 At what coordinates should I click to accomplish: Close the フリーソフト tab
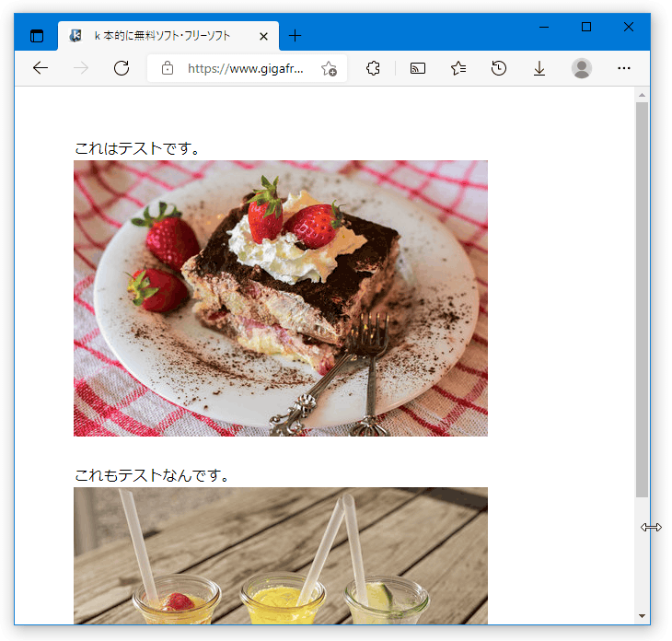pos(263,37)
